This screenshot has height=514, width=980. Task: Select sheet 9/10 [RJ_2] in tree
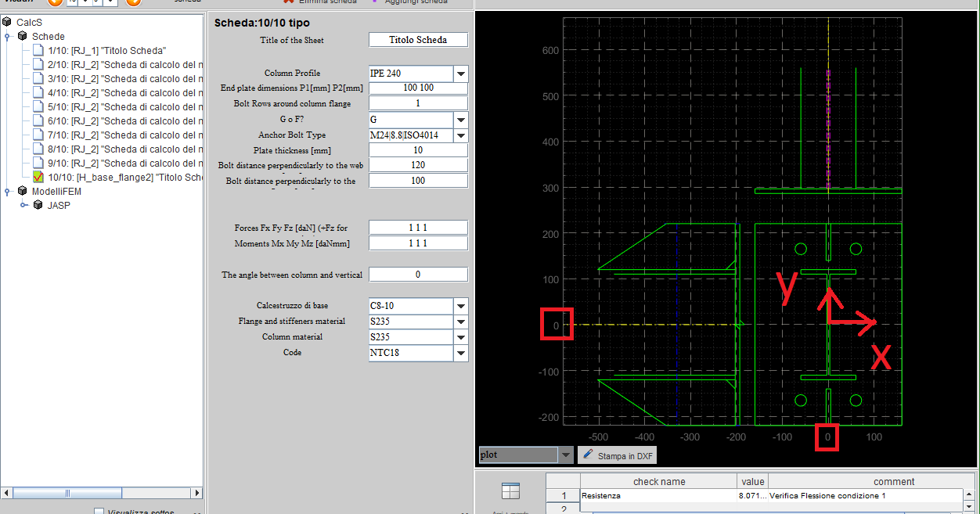pos(125,164)
